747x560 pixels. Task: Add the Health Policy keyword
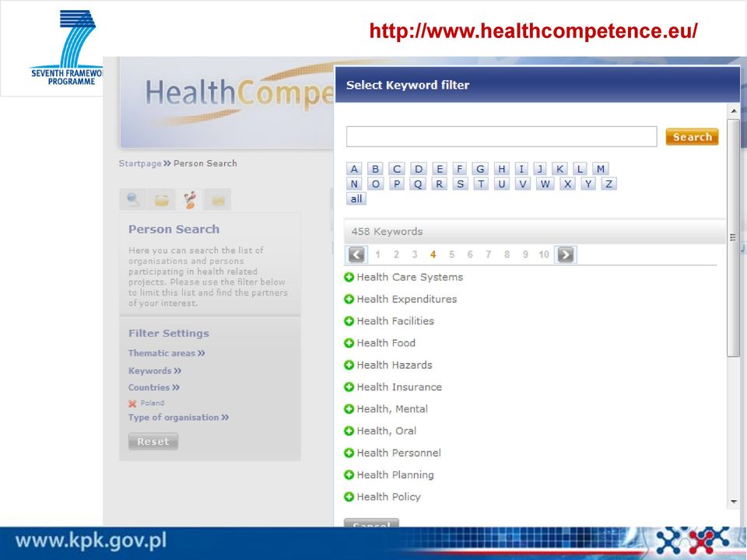click(x=349, y=497)
